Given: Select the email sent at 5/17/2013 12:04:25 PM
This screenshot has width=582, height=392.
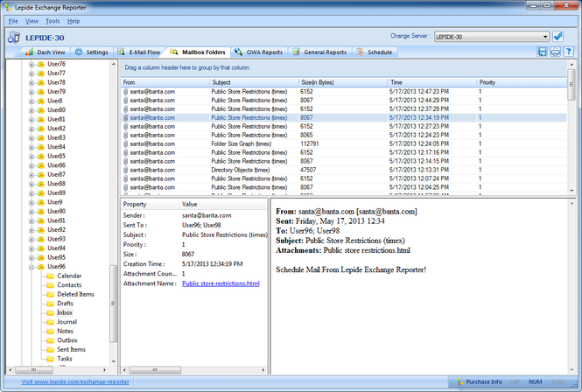Looking at the screenshot, I should click(344, 187).
